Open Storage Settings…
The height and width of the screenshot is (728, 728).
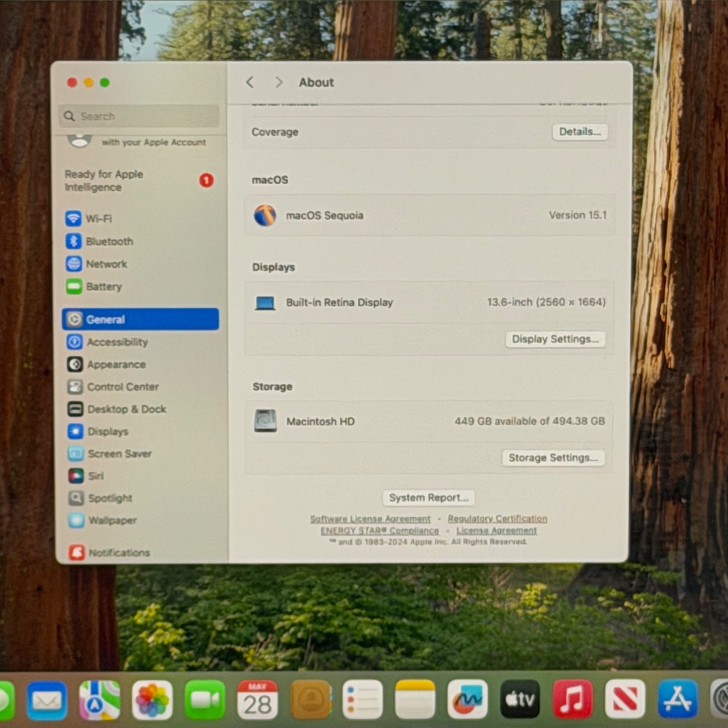553,458
